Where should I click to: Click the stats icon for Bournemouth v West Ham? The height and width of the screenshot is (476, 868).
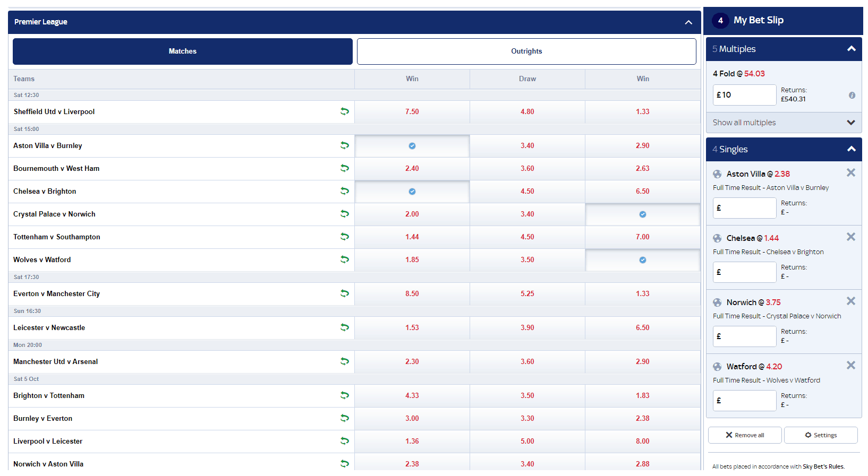345,168
